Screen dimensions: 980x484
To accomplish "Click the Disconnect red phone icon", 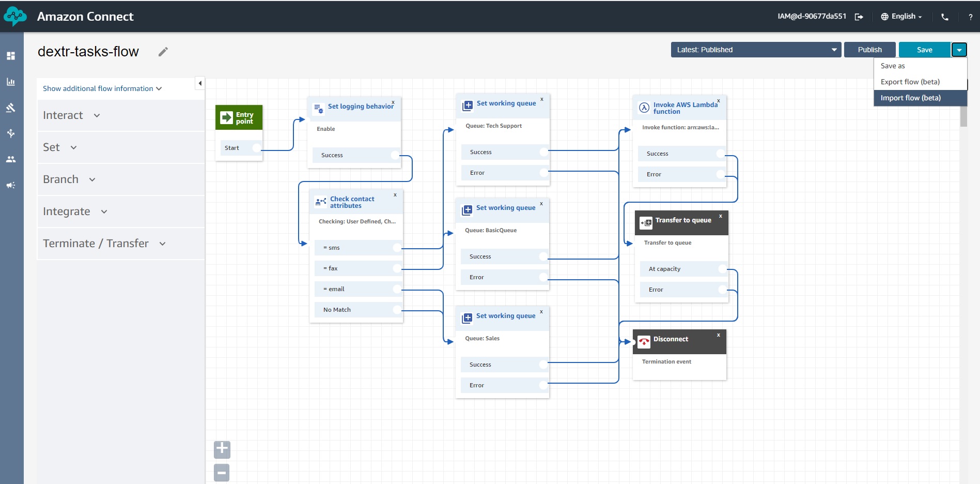I will 644,342.
